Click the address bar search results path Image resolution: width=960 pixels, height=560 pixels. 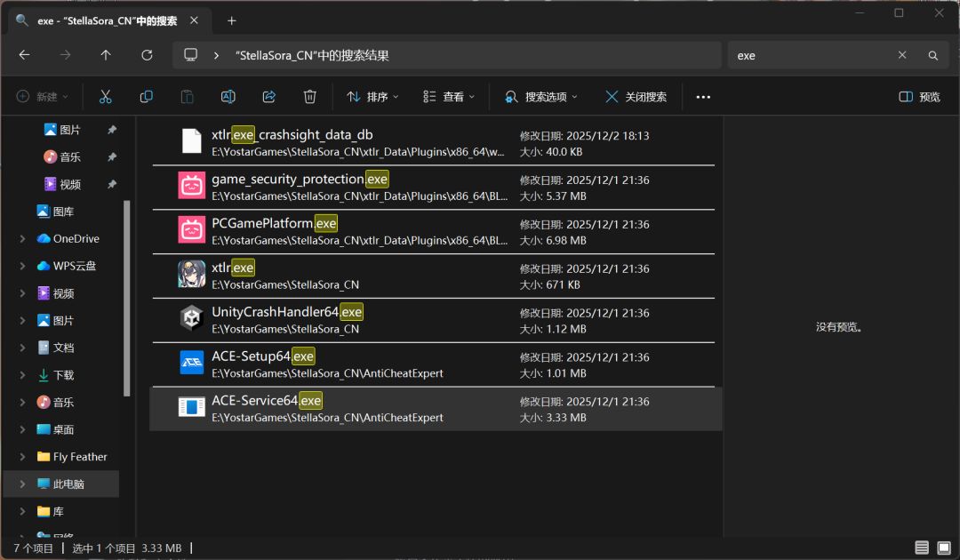312,56
